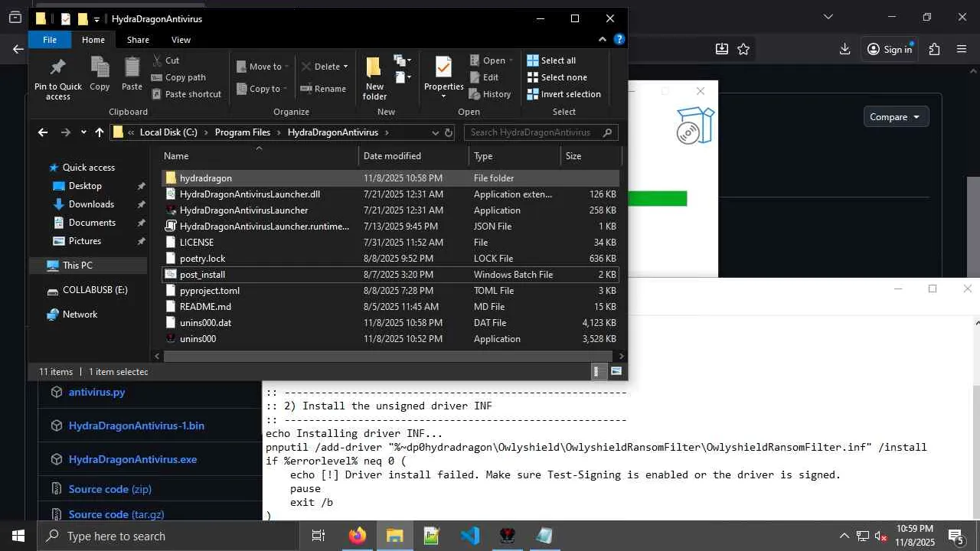
Task: Create a New folder from the ribbon
Action: click(374, 77)
